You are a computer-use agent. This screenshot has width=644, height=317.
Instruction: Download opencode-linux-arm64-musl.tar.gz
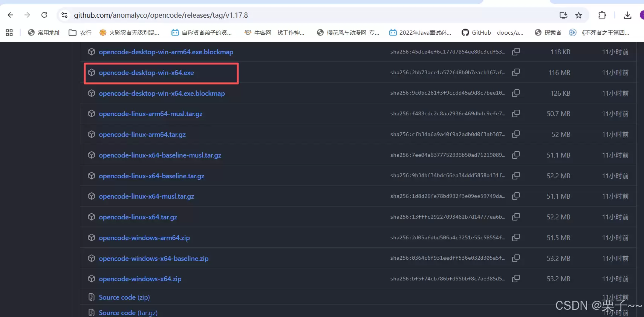coord(151,114)
